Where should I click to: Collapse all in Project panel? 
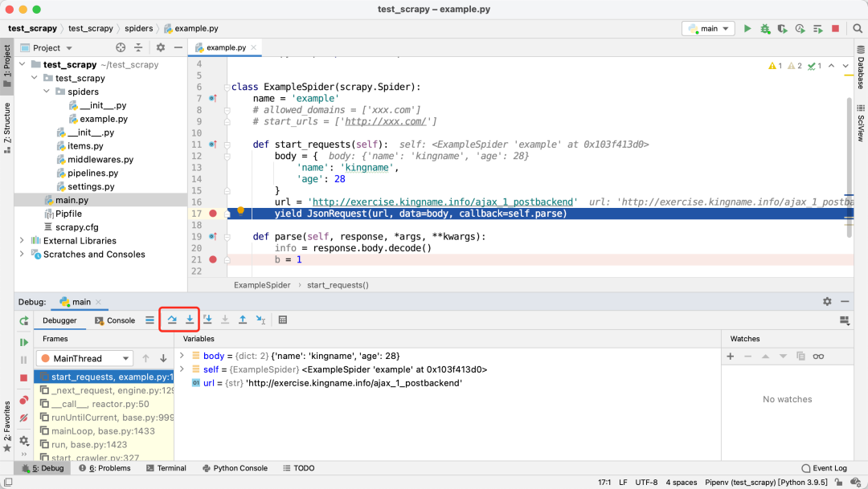point(138,47)
